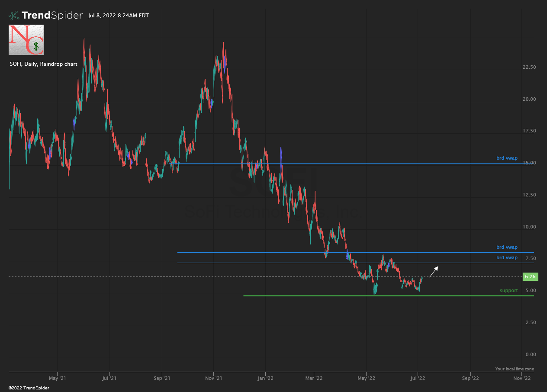Viewport: 547px width, 392px height.
Task: Click the Jul 8, 2022 timestamp text
Action: click(x=118, y=16)
